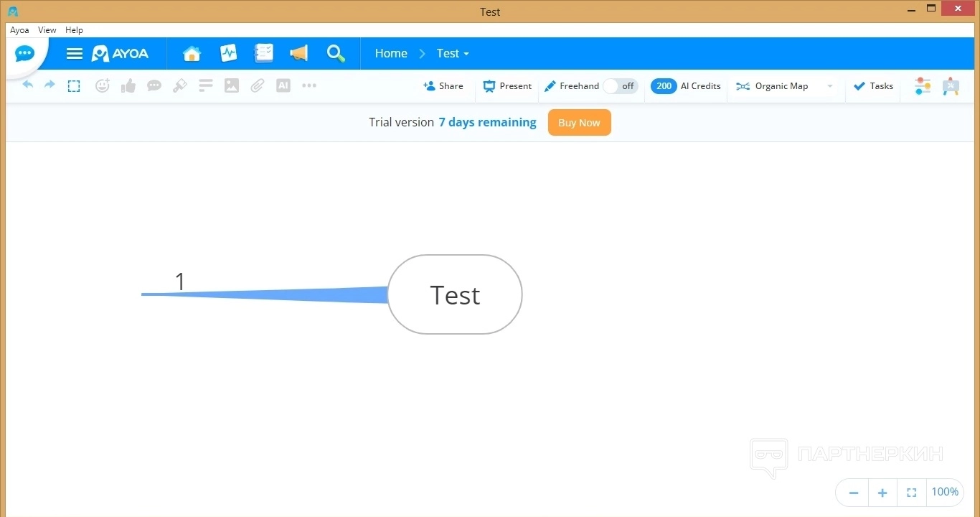The image size is (980, 517).
Task: Open more options ellipsis in toolbar
Action: pos(309,86)
